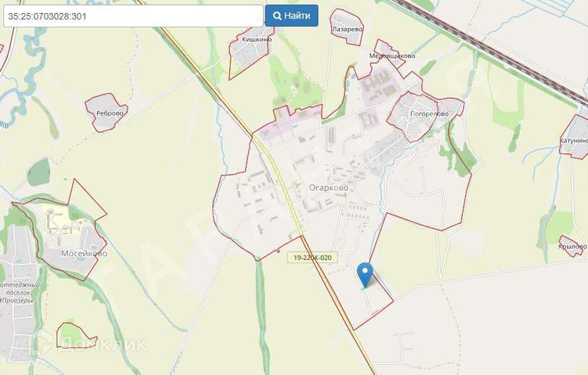Image resolution: width=588 pixels, height=375 pixels.
Task: Click the 19-220K-020 road number badge
Action: [x=312, y=258]
